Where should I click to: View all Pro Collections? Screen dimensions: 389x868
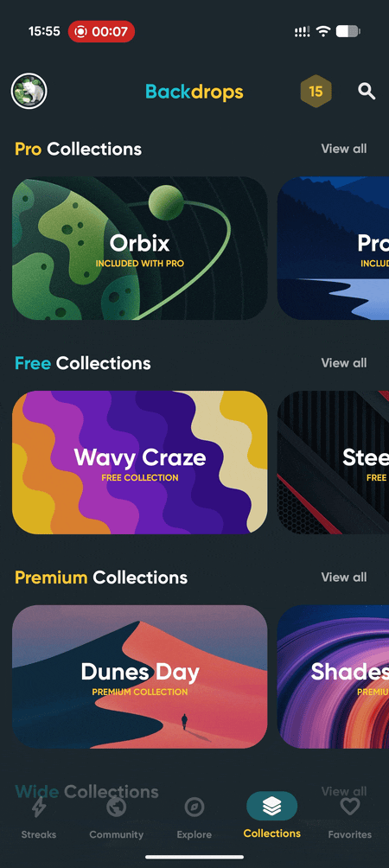pyautogui.click(x=344, y=149)
